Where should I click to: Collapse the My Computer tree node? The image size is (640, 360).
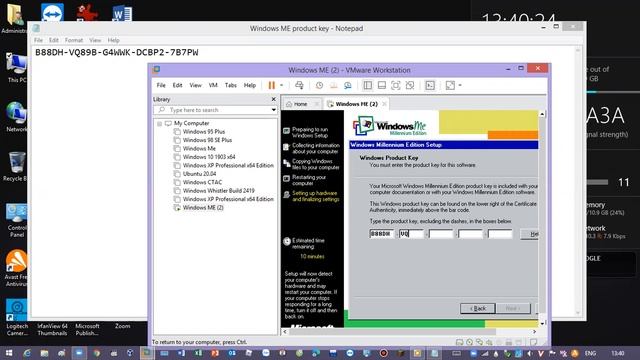coord(159,123)
